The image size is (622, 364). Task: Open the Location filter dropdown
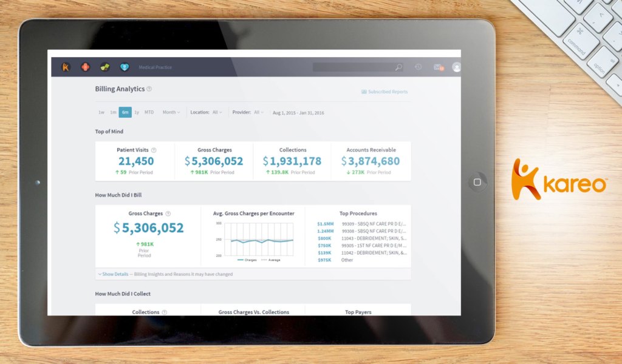tap(217, 112)
